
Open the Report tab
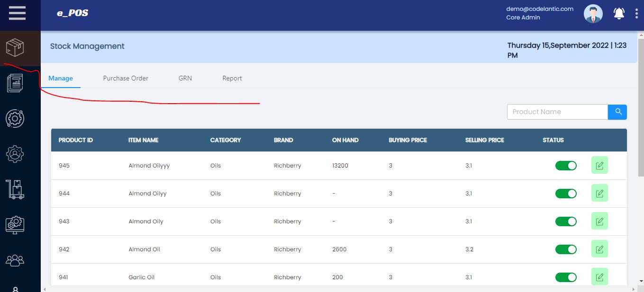coord(232,78)
